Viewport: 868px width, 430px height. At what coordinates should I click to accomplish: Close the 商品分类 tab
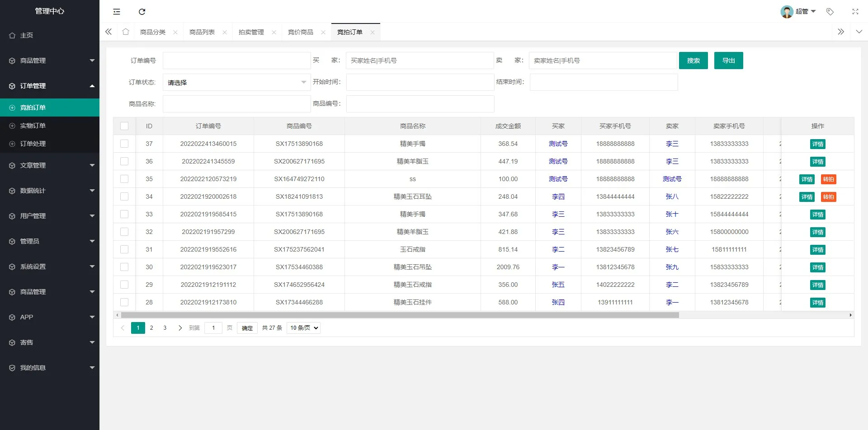pyautogui.click(x=175, y=33)
